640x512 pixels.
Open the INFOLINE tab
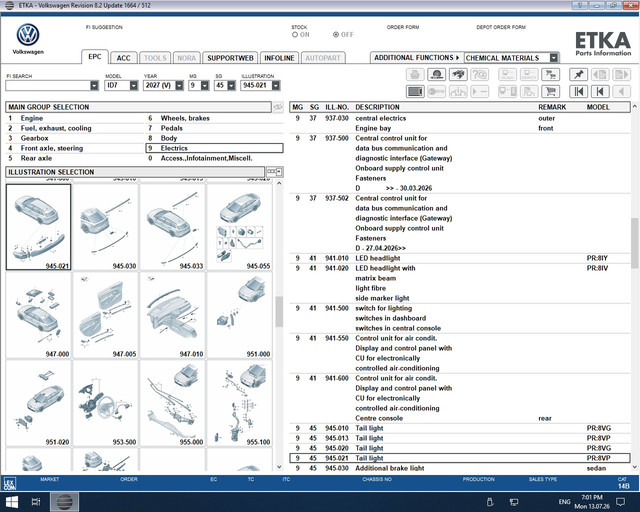[x=279, y=58]
